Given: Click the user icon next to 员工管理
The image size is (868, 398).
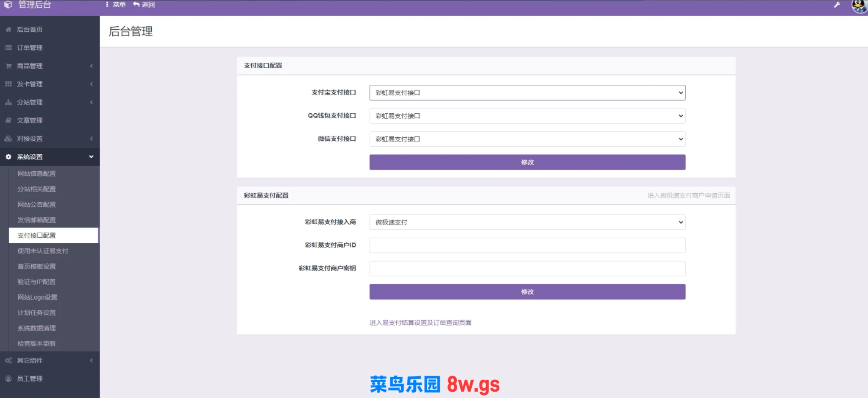Looking at the screenshot, I should pyautogui.click(x=8, y=379).
